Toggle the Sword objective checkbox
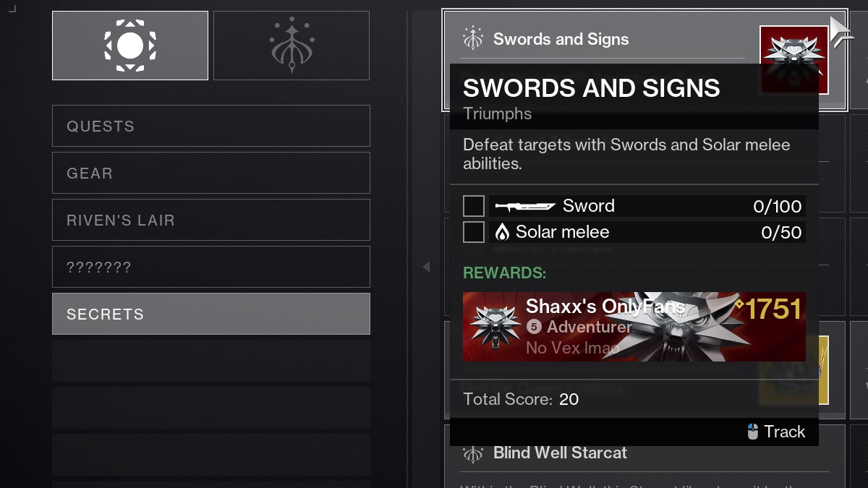 pyautogui.click(x=474, y=206)
